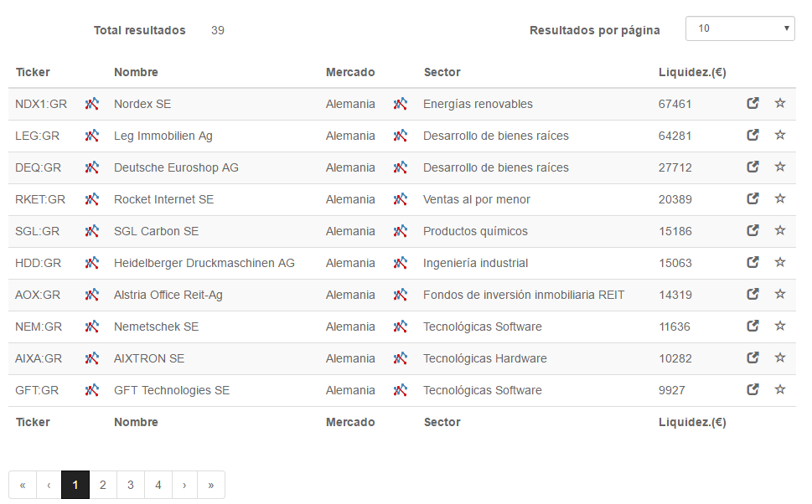Click chart icon next to HDD:GR ticker
This screenshot has height=504, width=812.
[x=91, y=263]
